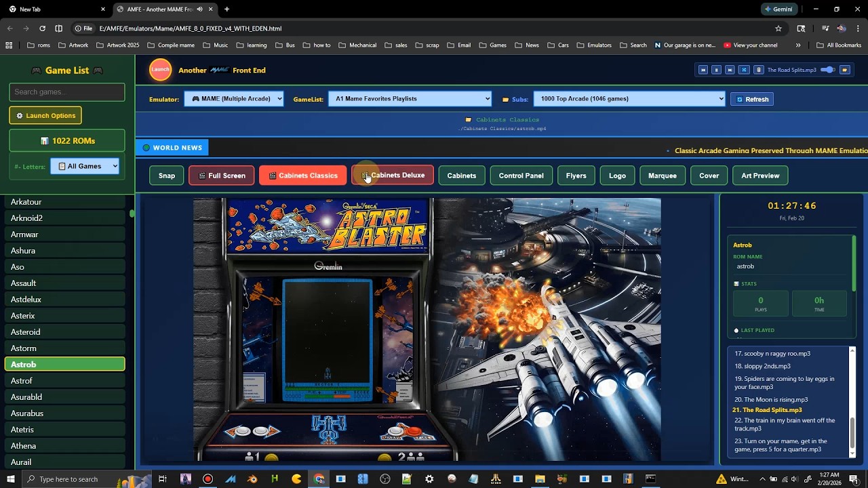This screenshot has width=868, height=488.
Task: Select the Control Panel tab
Action: coord(521,176)
